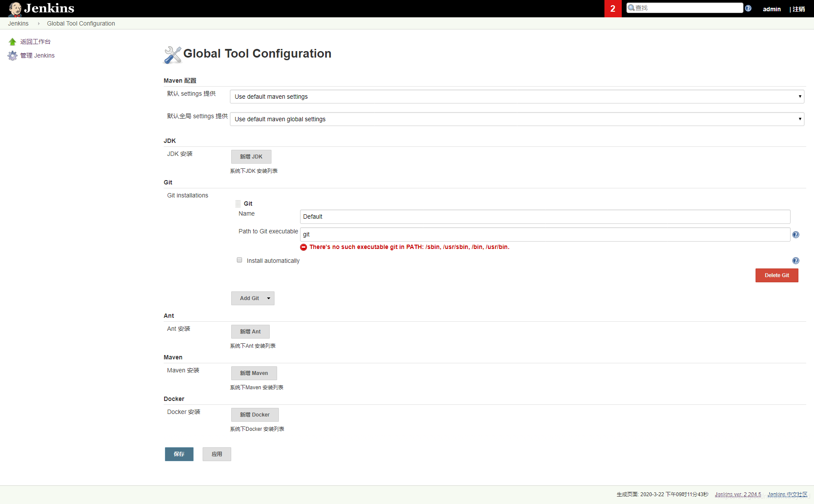The image size is (814, 504).
Task: Click the red Delete Git button
Action: point(777,275)
